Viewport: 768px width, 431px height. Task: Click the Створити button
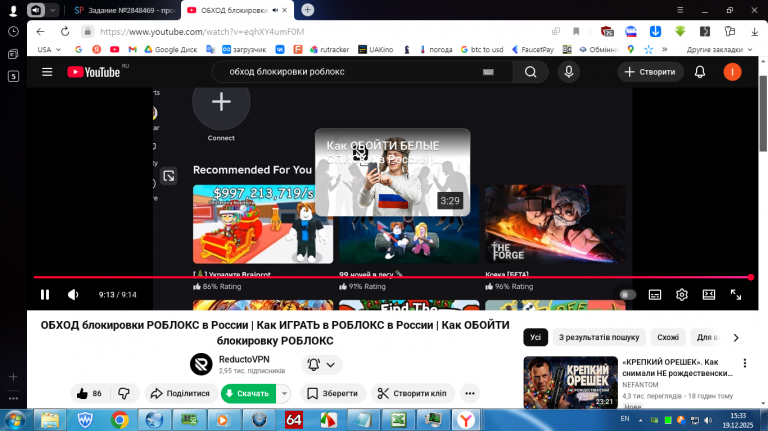pyautogui.click(x=650, y=72)
